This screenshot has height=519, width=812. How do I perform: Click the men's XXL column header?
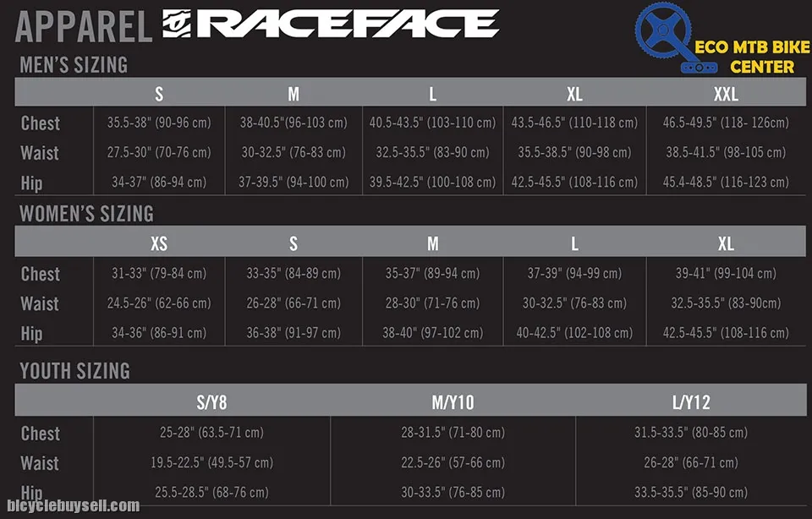(x=726, y=93)
